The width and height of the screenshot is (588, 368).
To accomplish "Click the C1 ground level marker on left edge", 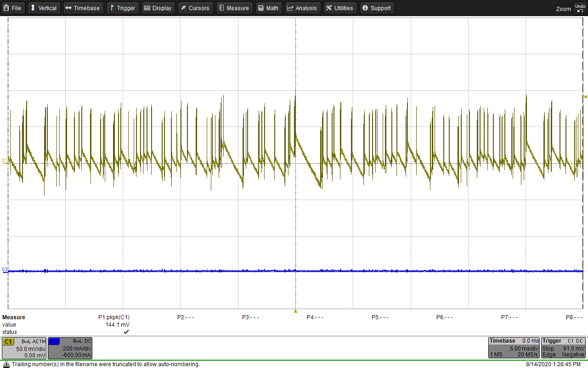I will click(x=5, y=161).
